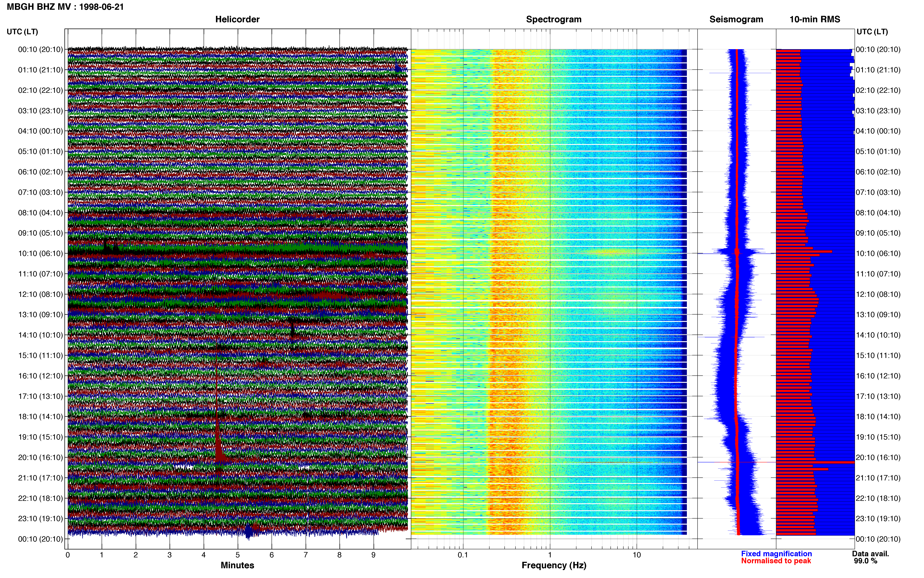Click the 10 tick on Frequency axis
The height and width of the screenshot is (578, 924).
pos(637,555)
